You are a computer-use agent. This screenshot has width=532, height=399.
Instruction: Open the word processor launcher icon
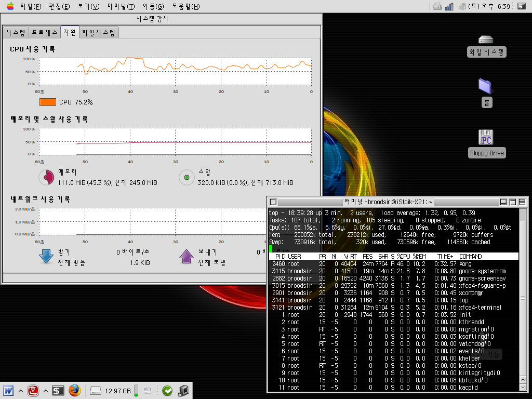tap(8, 390)
